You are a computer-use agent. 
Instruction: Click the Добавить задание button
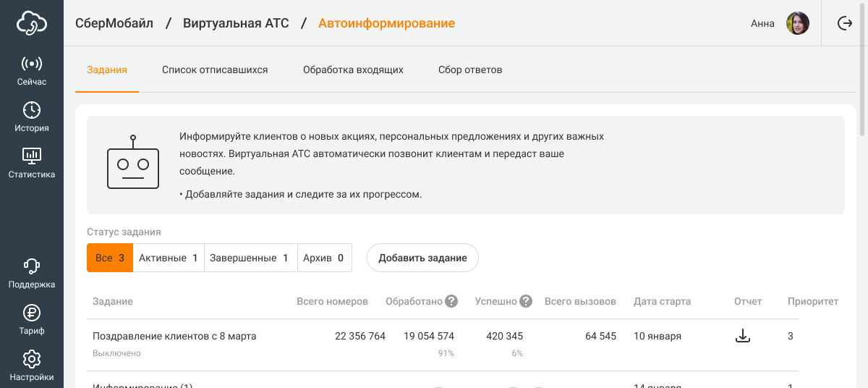[x=422, y=258]
